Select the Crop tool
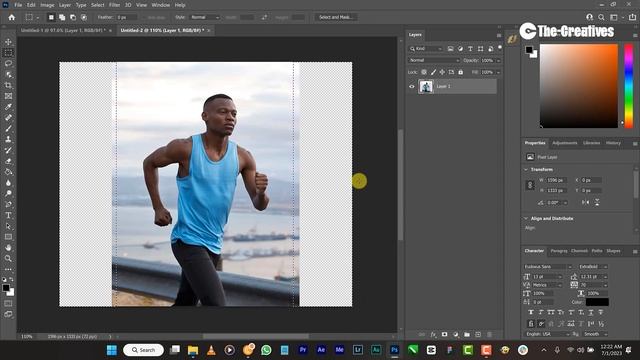640x360 pixels. click(8, 85)
